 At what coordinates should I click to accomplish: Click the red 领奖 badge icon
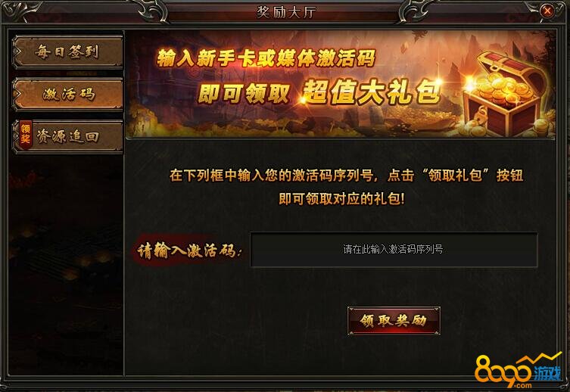(x=26, y=135)
